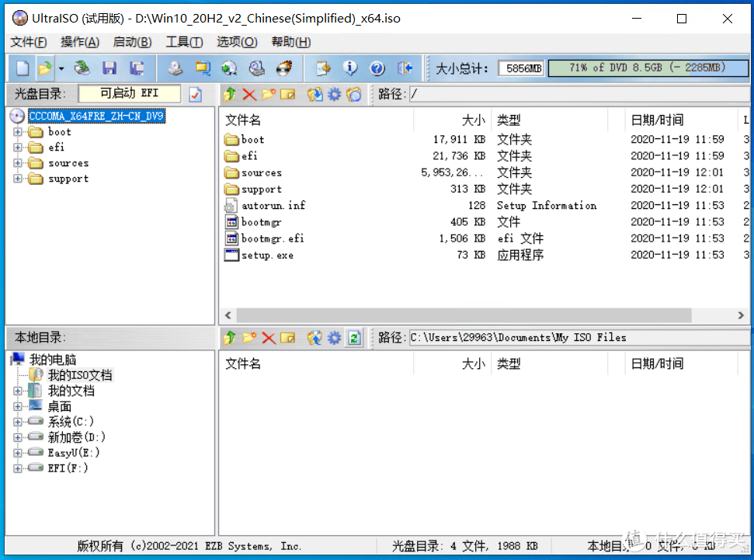754x560 pixels.
Task: Click local pane Up directory icon
Action: click(x=229, y=338)
